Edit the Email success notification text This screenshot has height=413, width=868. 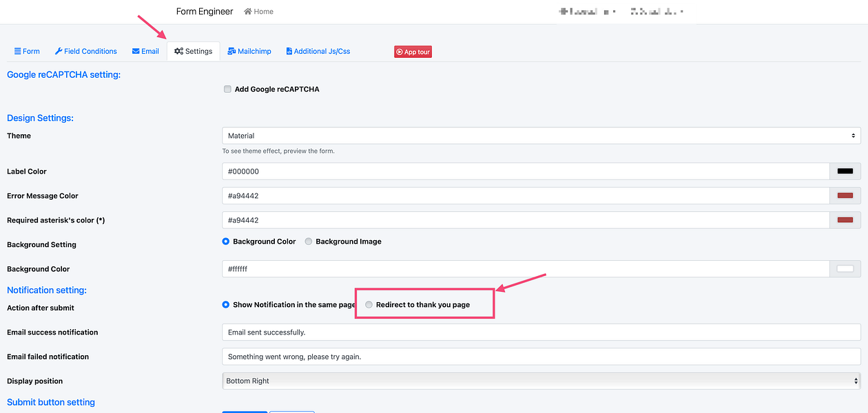coord(541,332)
